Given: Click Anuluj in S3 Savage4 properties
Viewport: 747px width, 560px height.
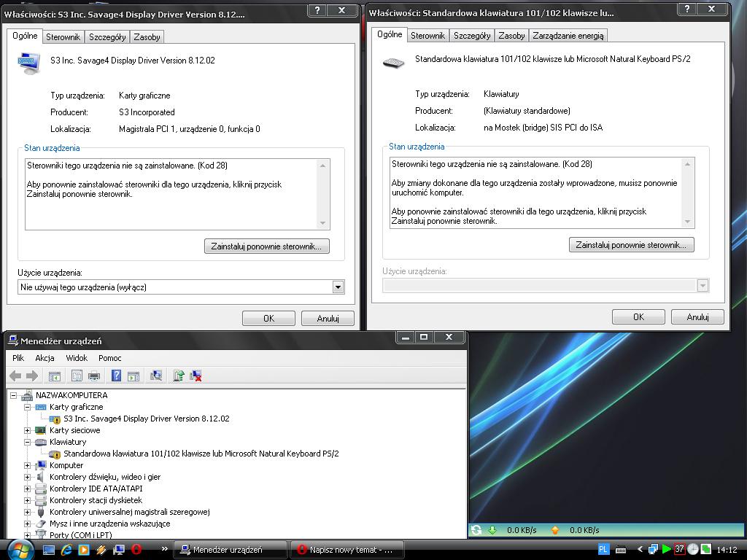Looking at the screenshot, I should (328, 318).
